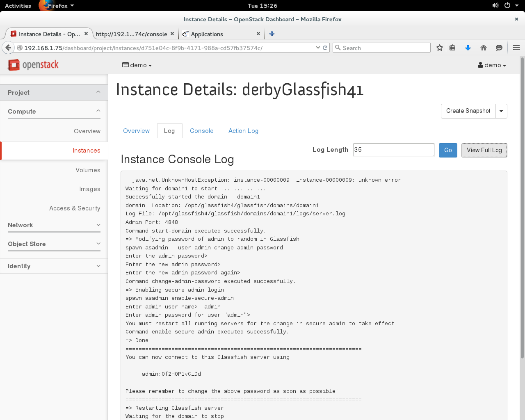This screenshot has width=525, height=420.
Task: Switch to the Console tab
Action: [x=201, y=131]
